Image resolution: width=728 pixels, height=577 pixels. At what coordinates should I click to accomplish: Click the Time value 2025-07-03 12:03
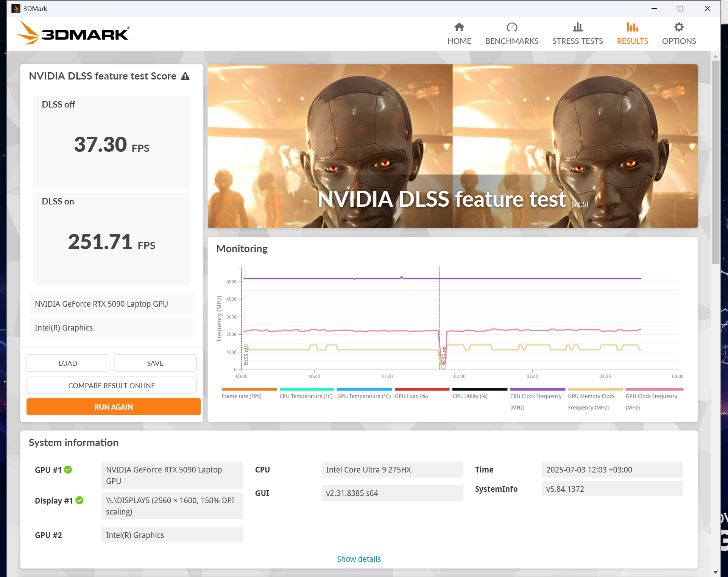point(612,469)
